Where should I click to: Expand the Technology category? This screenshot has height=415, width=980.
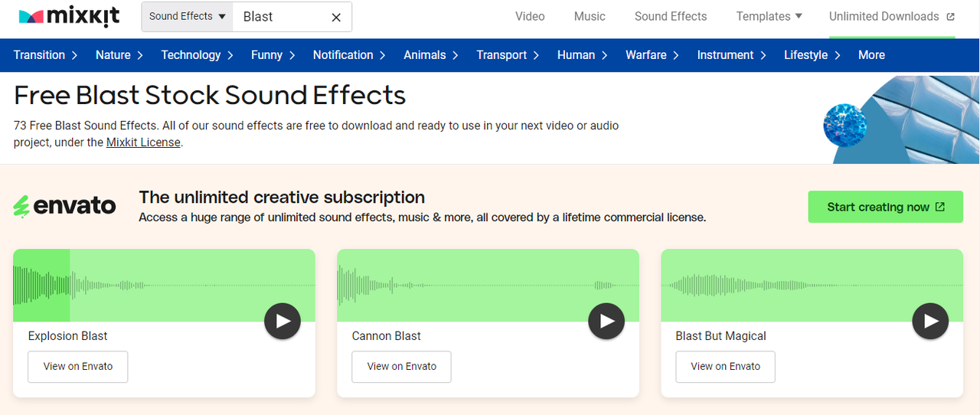(x=198, y=55)
